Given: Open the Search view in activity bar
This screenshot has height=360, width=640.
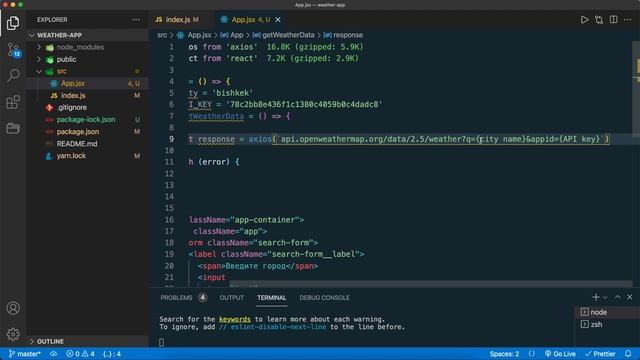Looking at the screenshot, I should click(x=13, y=75).
